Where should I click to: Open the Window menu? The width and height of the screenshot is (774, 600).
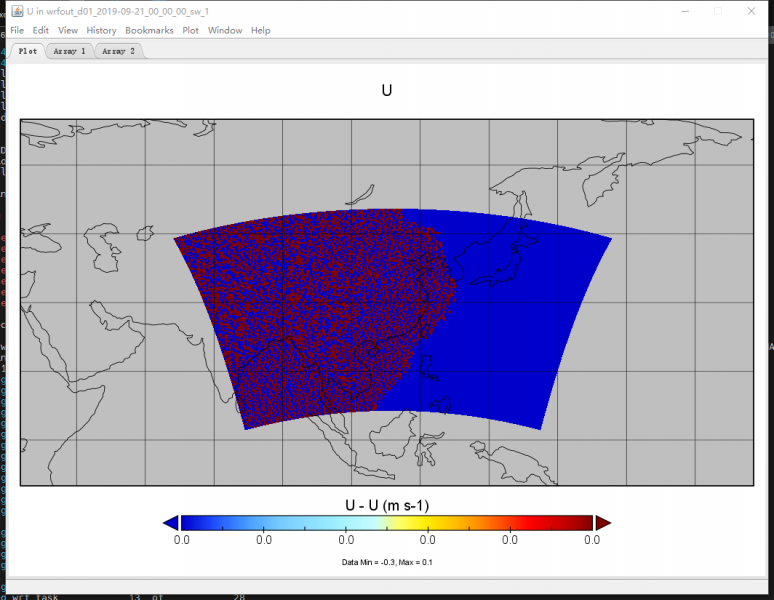pos(225,30)
